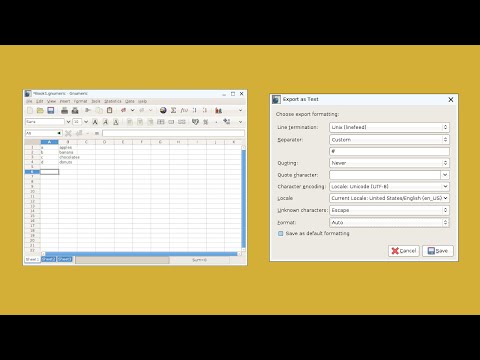Click the Print Preview icon
The image size is (480, 360).
pyautogui.click(x=75, y=110)
